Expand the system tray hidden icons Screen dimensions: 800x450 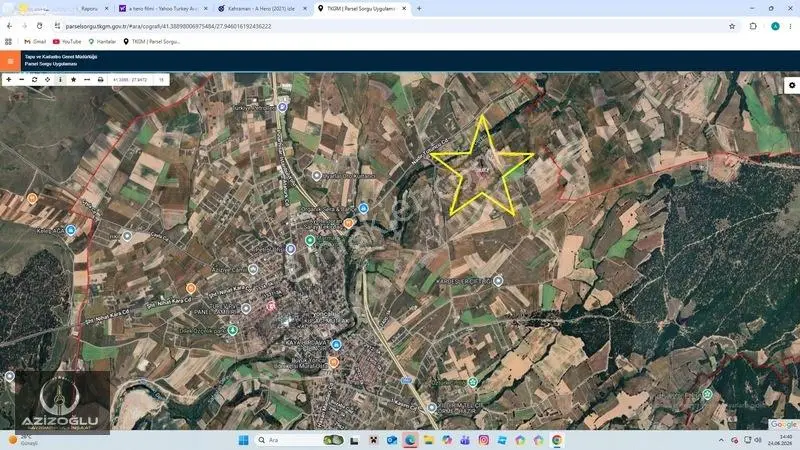pos(721,440)
